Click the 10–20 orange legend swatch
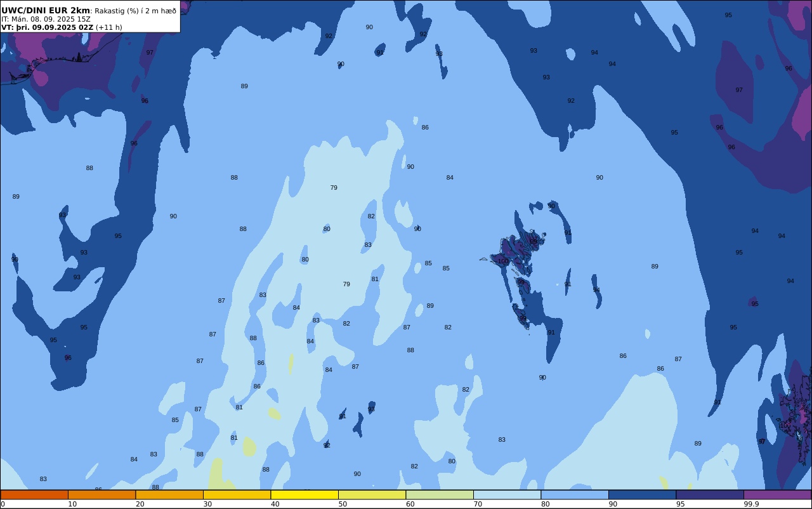 pyautogui.click(x=101, y=494)
